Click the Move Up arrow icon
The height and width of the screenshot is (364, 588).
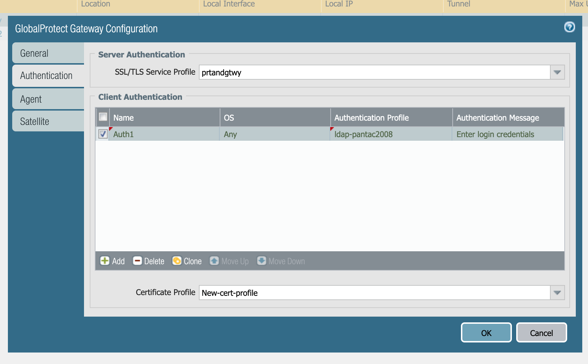click(x=214, y=261)
